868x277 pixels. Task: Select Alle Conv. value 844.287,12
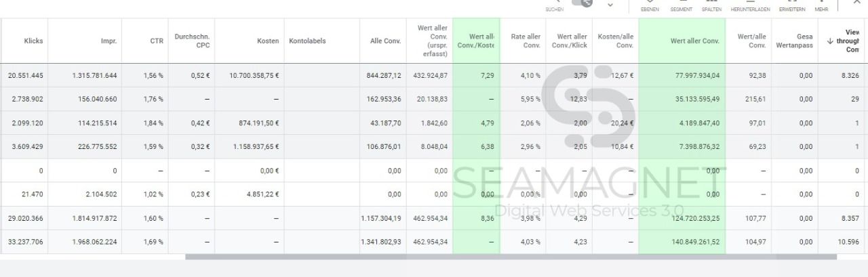coord(384,75)
